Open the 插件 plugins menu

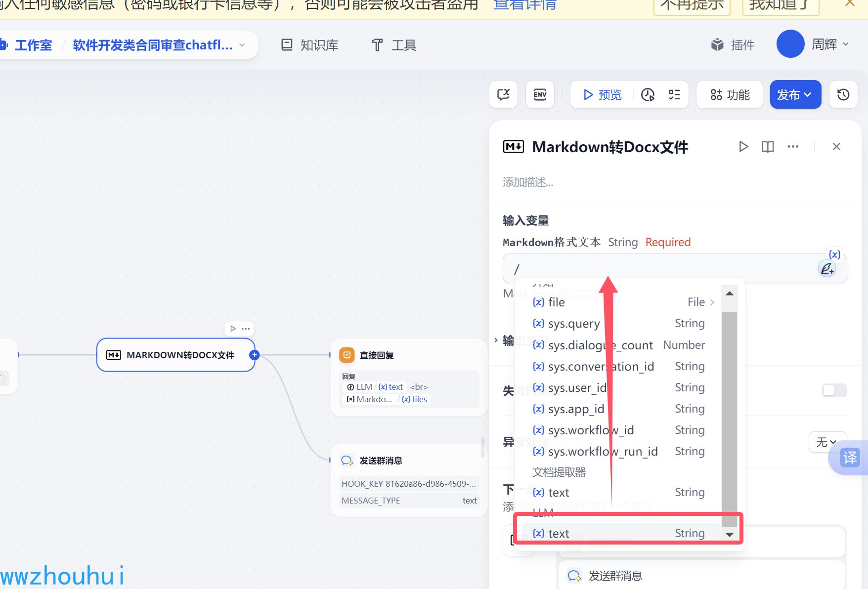coord(733,45)
